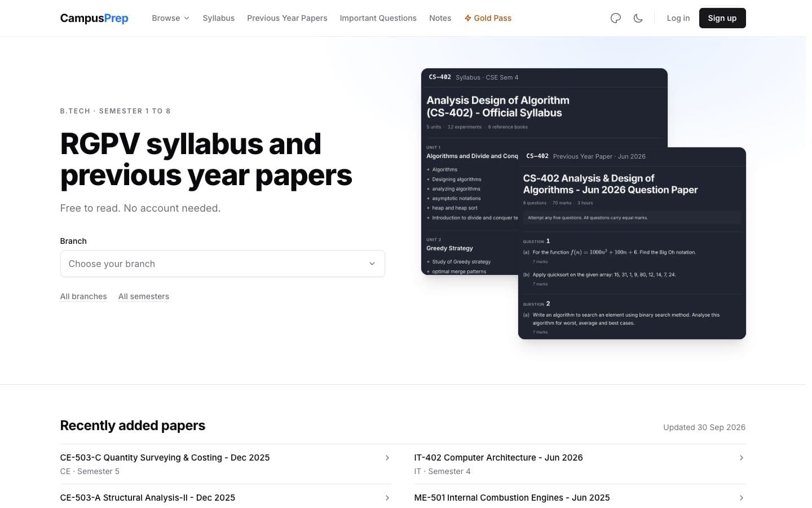Expand the Browse menu

[170, 18]
